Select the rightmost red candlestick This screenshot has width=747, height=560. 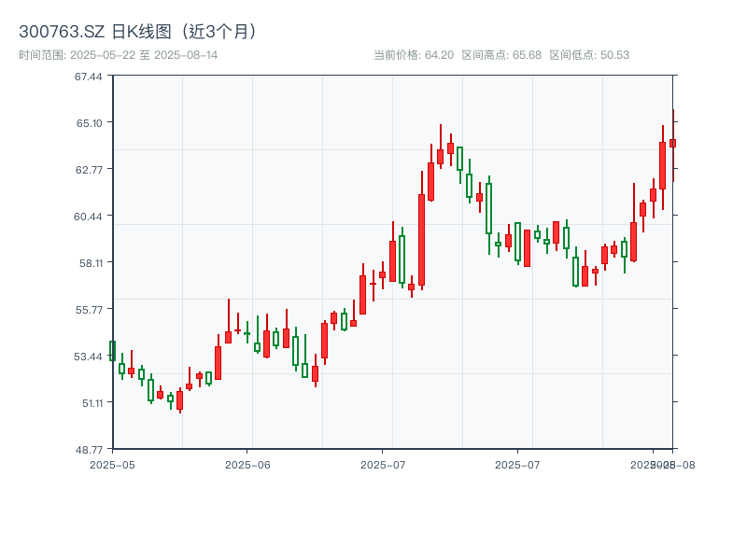coord(672,143)
